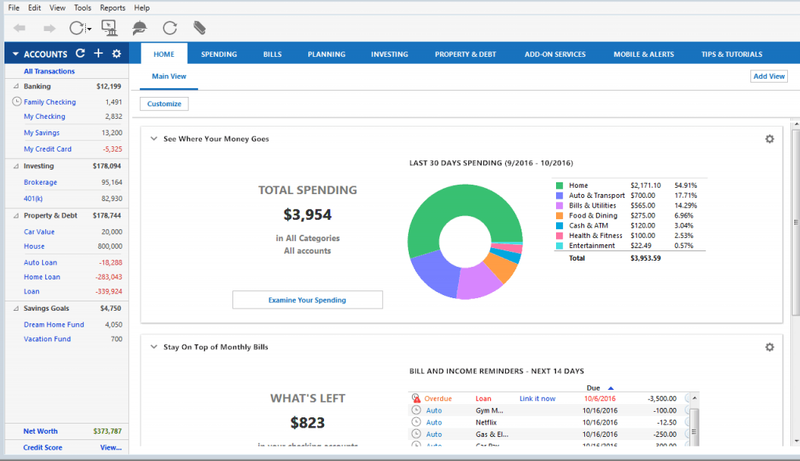Click the orange Food & Dining legend swatch

tap(559, 216)
